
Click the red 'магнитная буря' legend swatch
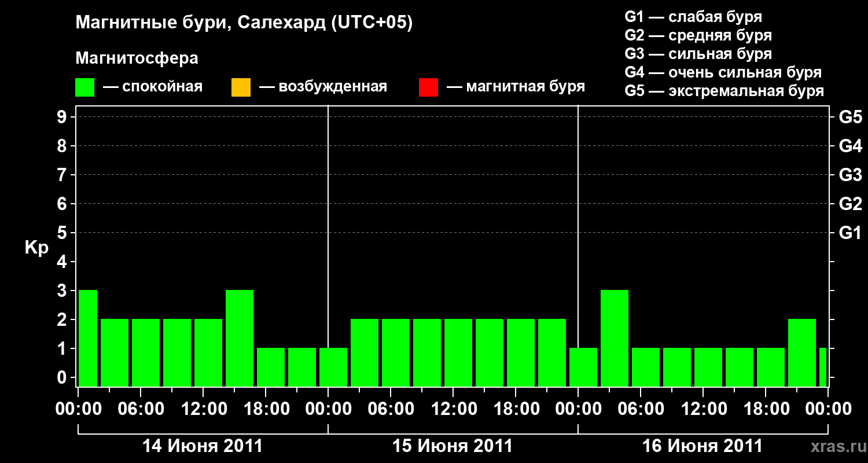click(428, 87)
